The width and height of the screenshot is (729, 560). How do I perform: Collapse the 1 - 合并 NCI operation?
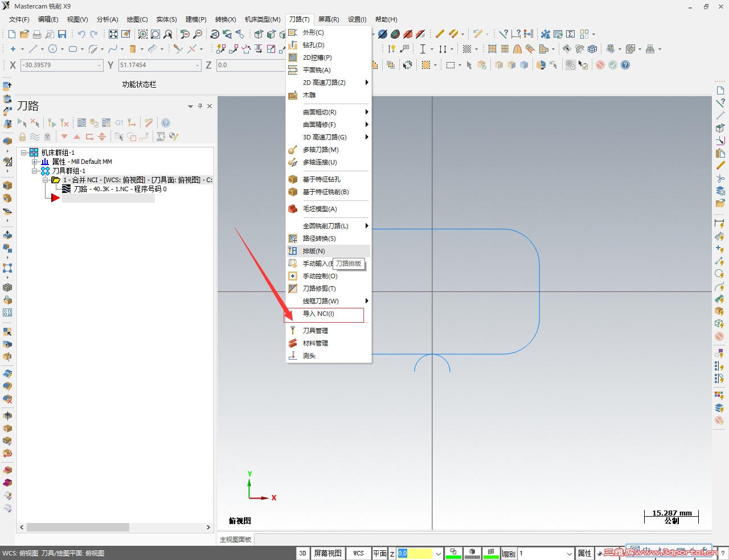[46, 180]
